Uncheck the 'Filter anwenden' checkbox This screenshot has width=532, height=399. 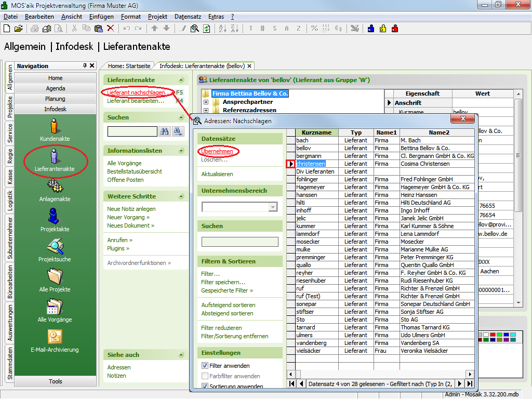pos(205,366)
